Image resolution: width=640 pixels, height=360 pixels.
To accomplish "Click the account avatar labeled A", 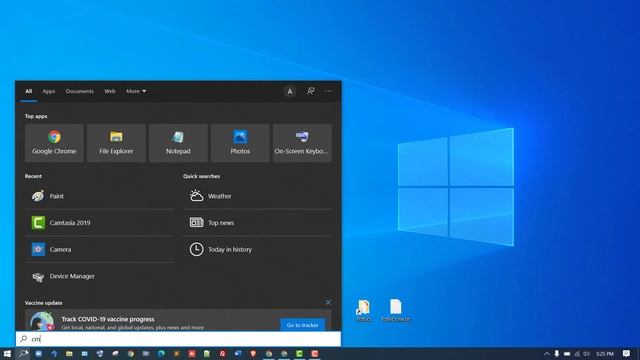I will tap(290, 91).
